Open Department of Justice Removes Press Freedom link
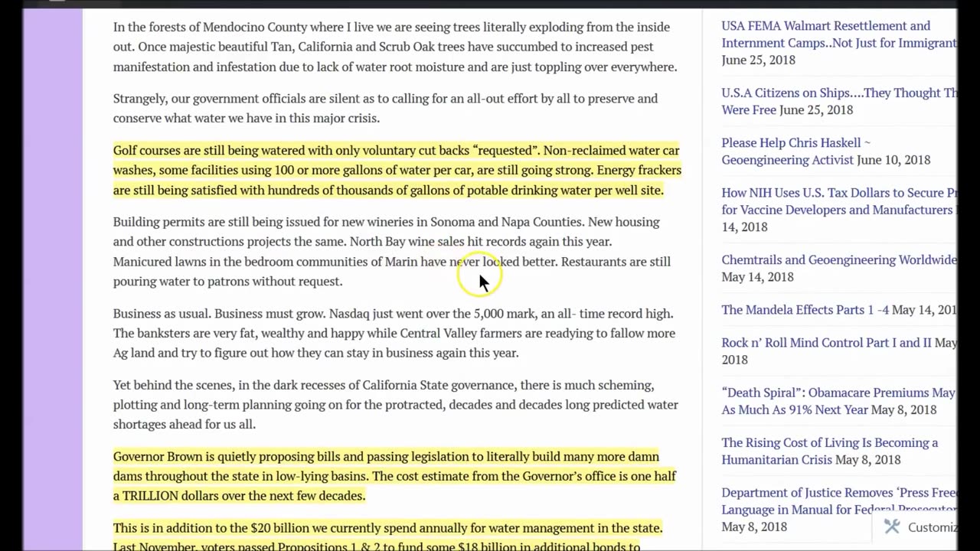The width and height of the screenshot is (980, 551). pos(839,501)
